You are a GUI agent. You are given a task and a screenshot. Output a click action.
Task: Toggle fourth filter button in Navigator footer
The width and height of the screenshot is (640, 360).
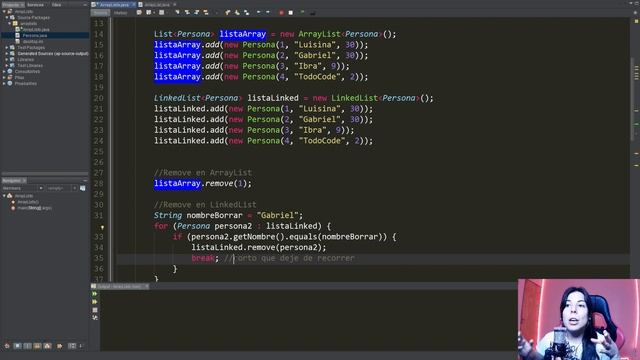point(37,346)
